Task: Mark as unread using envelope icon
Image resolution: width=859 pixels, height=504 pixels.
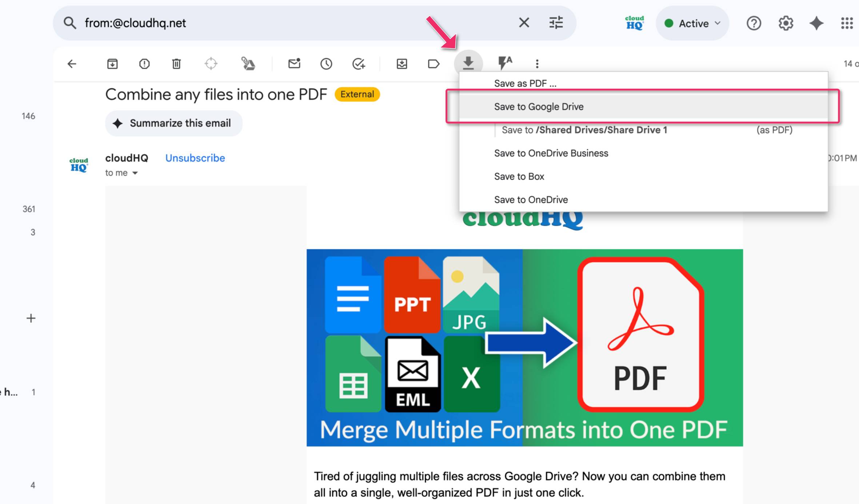Action: point(294,64)
